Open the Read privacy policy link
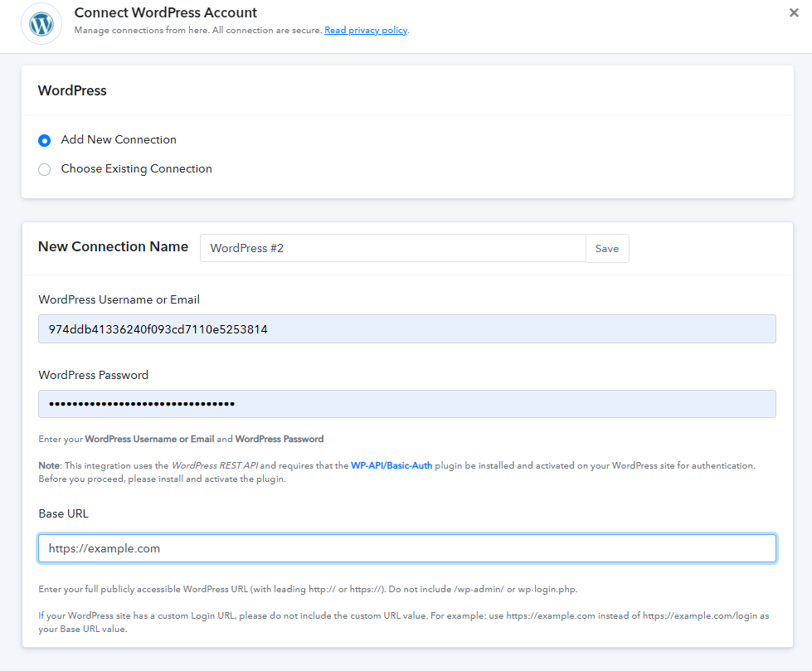The width and height of the screenshot is (812, 671). tap(365, 31)
